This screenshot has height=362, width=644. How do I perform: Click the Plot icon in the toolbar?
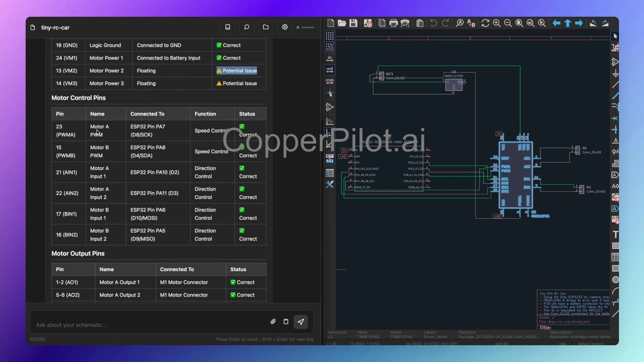click(405, 23)
